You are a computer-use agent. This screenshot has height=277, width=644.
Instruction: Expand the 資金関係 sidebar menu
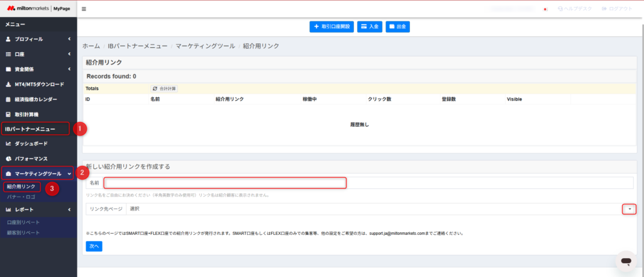point(38,69)
